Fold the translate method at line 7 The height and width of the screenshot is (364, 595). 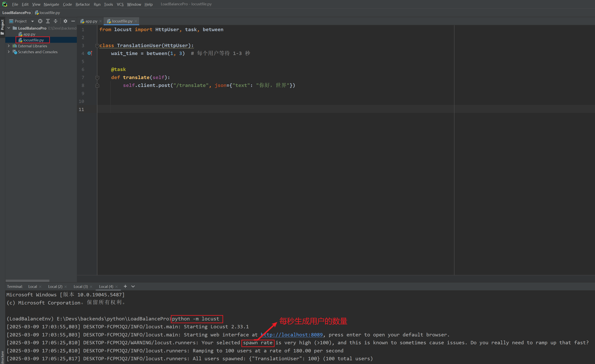(x=97, y=77)
